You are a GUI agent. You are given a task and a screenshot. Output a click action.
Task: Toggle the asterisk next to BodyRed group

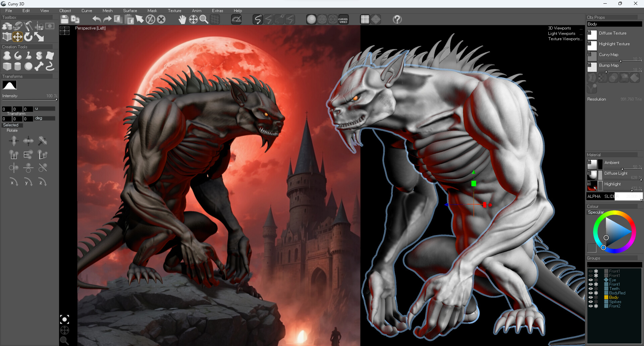tap(596, 293)
